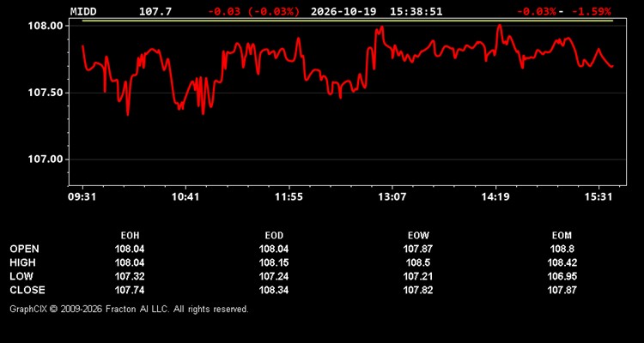Select the HIGH row label
This screenshot has width=644, height=343.
[x=22, y=262]
